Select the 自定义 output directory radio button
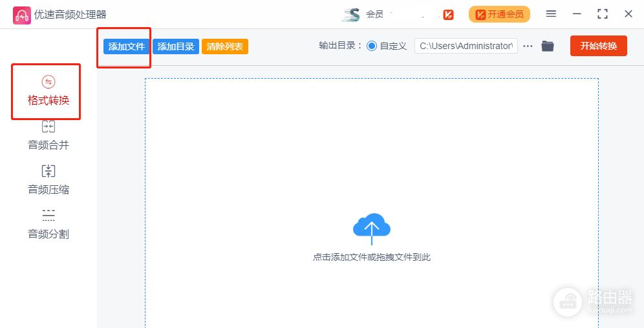This screenshot has height=328, width=644. coord(372,46)
